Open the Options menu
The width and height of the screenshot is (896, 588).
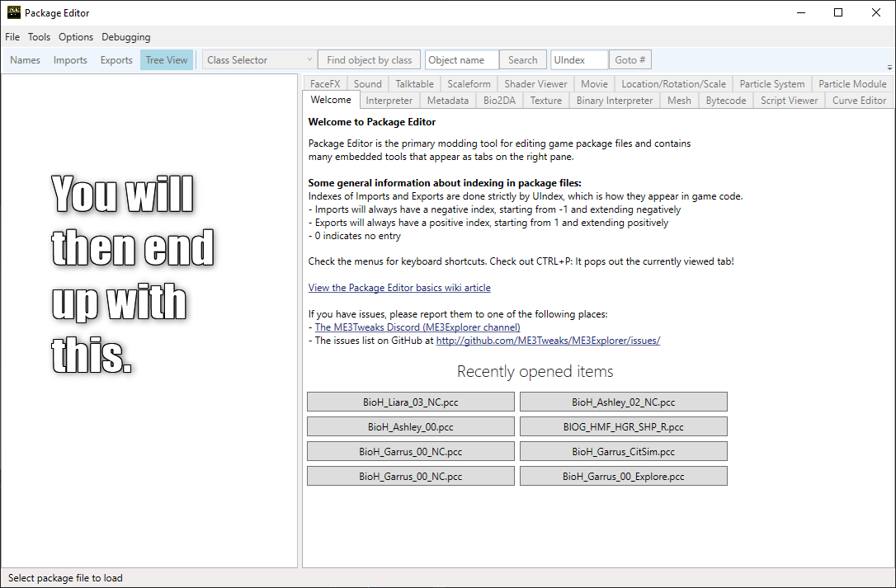coord(75,37)
